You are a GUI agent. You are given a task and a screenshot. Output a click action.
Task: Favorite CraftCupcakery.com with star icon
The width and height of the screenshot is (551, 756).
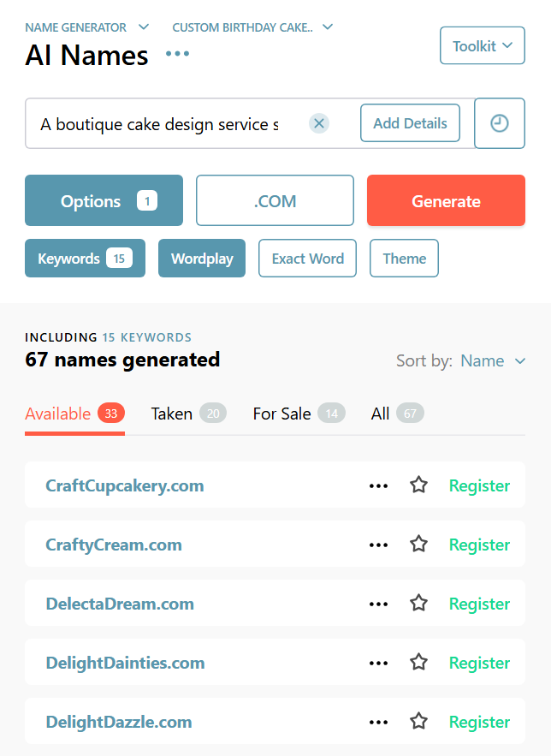[418, 485]
